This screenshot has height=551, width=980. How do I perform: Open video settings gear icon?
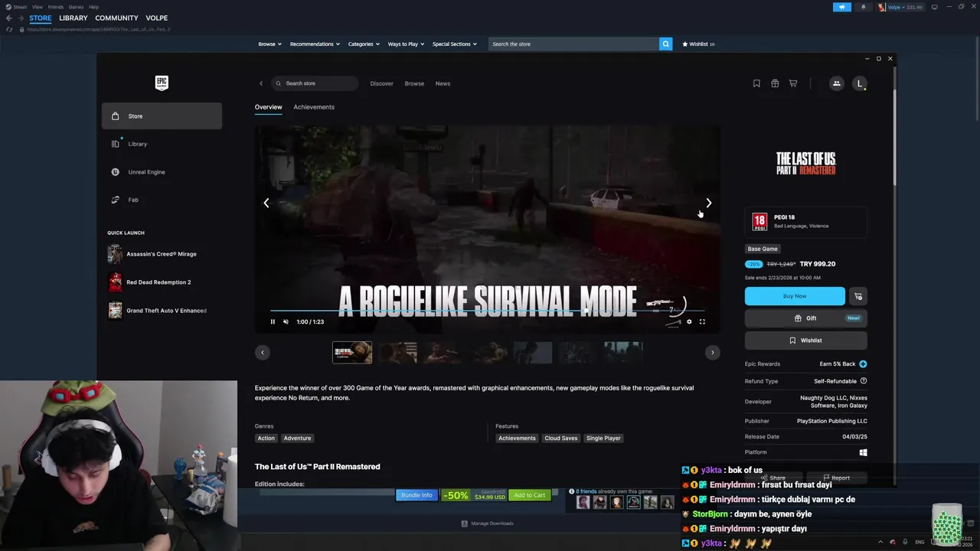click(689, 321)
